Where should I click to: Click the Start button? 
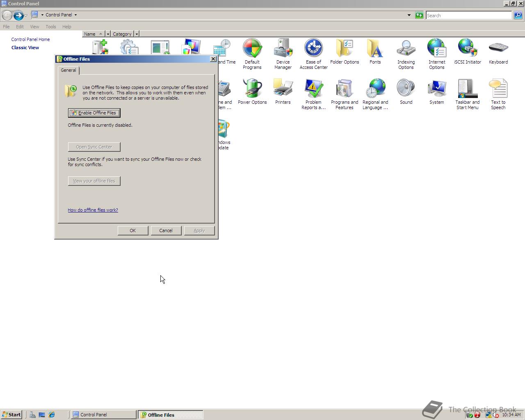pyautogui.click(x=11, y=415)
